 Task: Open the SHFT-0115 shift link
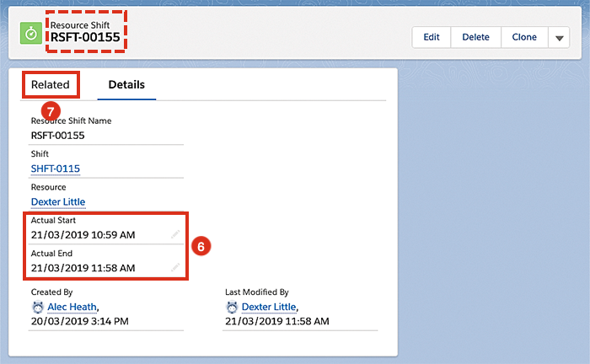tap(56, 169)
